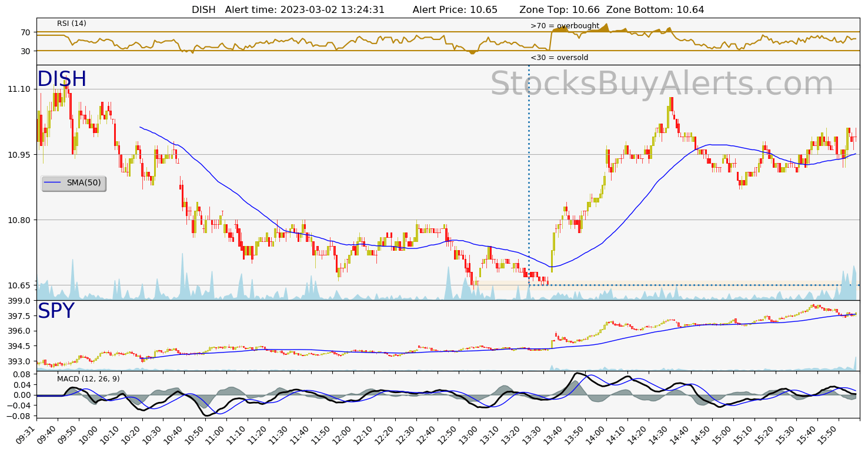Click the SMA(50) legend box
The width and height of the screenshot is (868, 452).
74,183
